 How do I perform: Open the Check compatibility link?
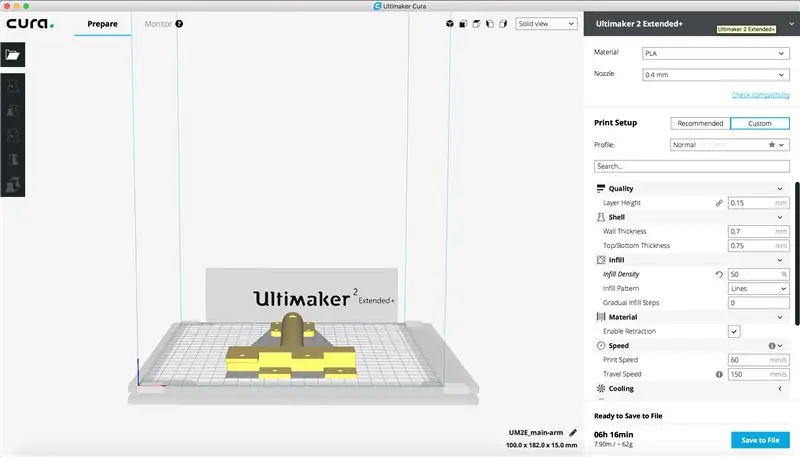pyautogui.click(x=760, y=95)
